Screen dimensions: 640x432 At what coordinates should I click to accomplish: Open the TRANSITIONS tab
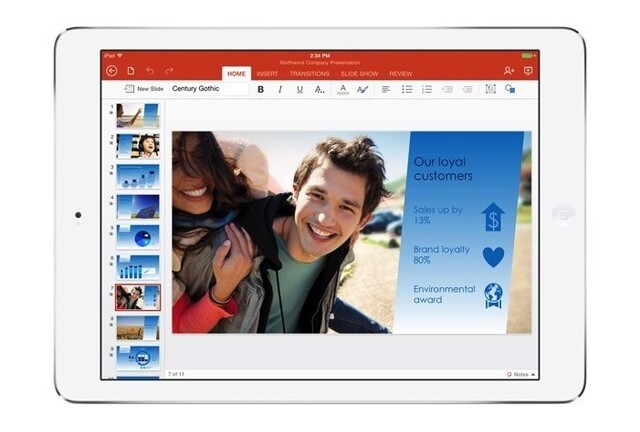tap(309, 74)
